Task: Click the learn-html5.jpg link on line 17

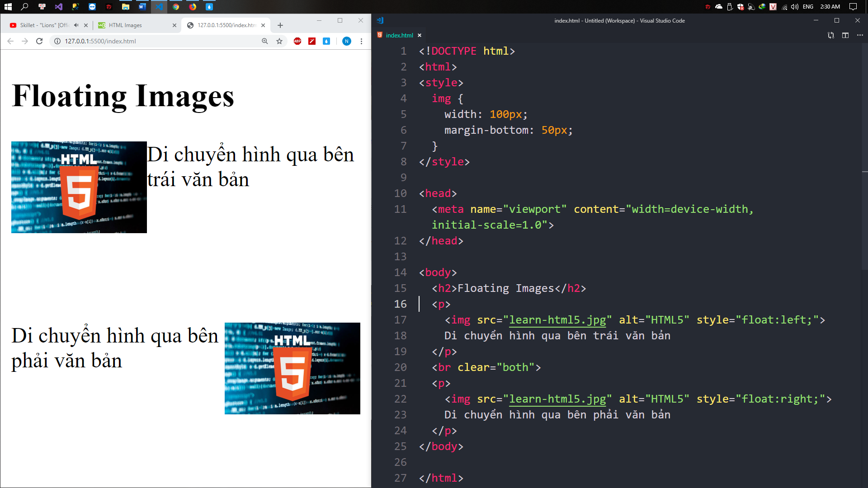Action: [x=557, y=320]
